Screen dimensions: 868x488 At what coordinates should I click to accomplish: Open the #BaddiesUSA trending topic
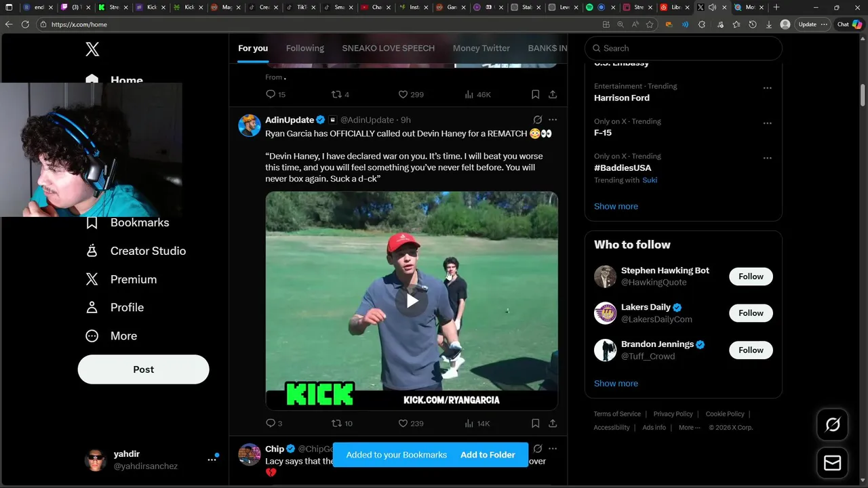tap(623, 167)
